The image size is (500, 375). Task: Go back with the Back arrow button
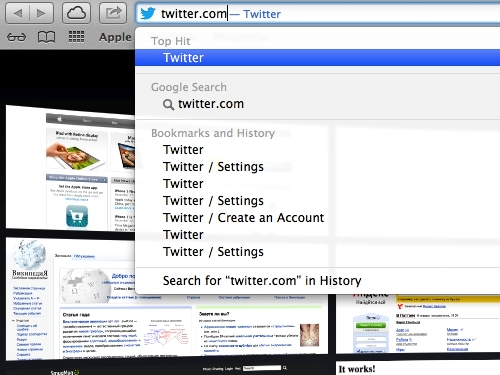click(x=17, y=13)
